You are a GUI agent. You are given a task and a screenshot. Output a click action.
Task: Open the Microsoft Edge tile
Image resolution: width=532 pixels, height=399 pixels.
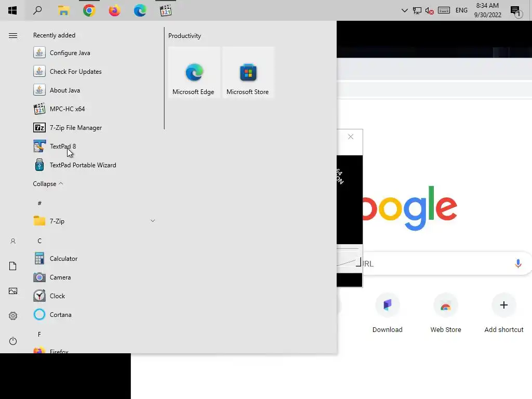194,73
